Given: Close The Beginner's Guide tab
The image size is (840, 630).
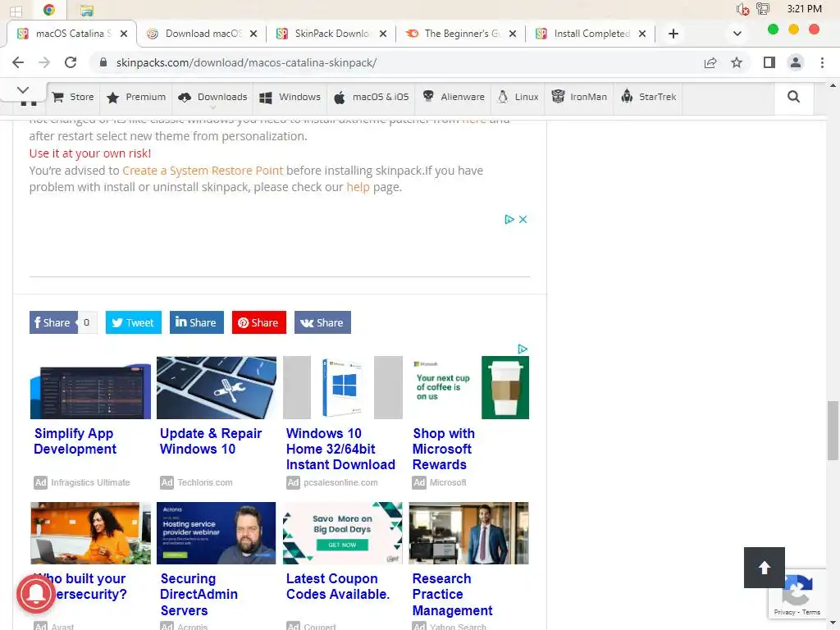Looking at the screenshot, I should click(x=513, y=34).
